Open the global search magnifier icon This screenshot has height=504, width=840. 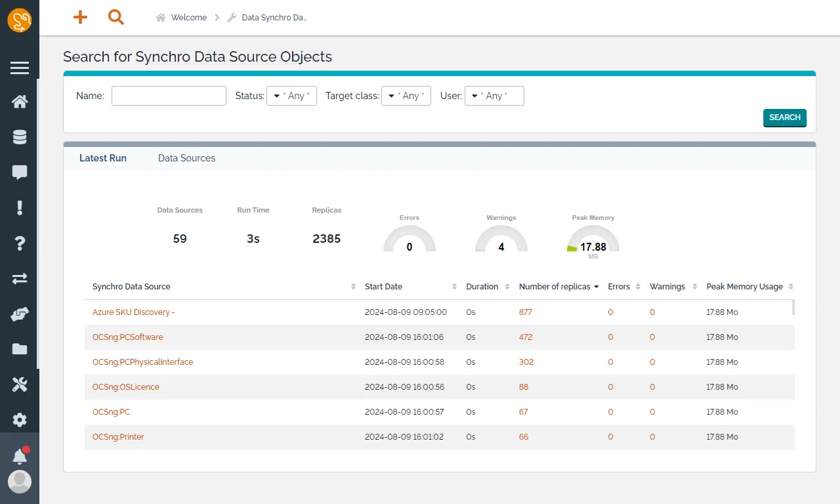click(116, 18)
